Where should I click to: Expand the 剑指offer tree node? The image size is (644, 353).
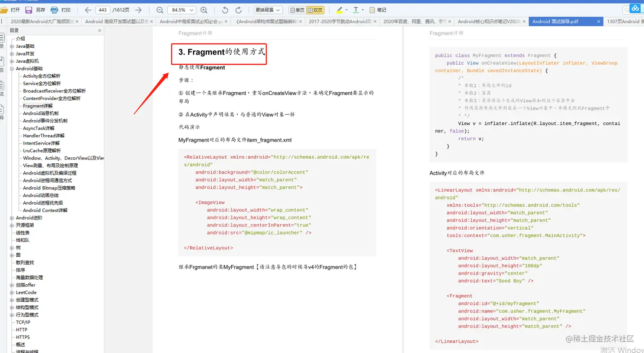(12, 285)
